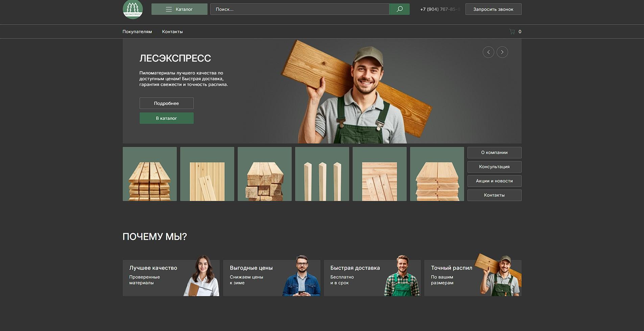Go back a slide with left arrow

click(488, 52)
